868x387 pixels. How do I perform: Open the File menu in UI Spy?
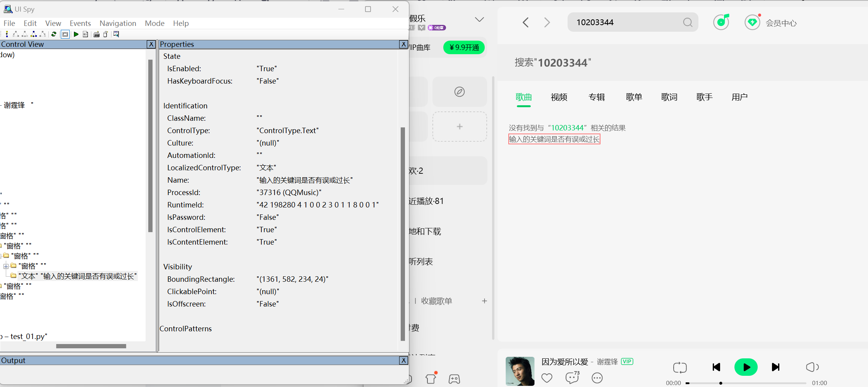pos(9,23)
